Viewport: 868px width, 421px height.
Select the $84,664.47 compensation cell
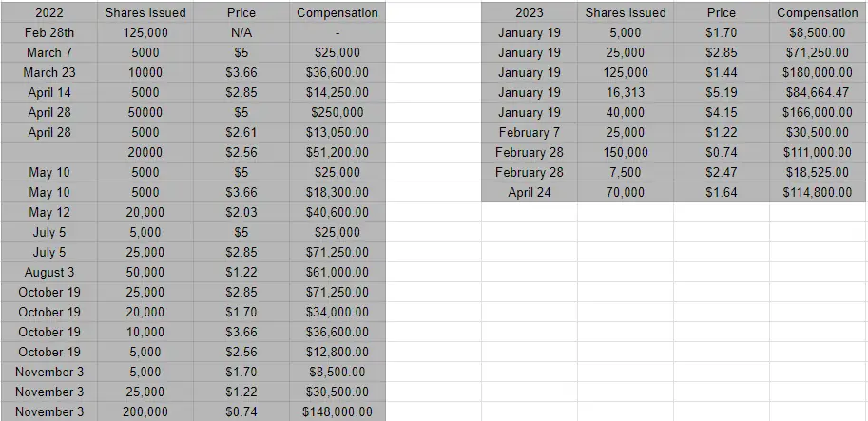click(x=818, y=93)
